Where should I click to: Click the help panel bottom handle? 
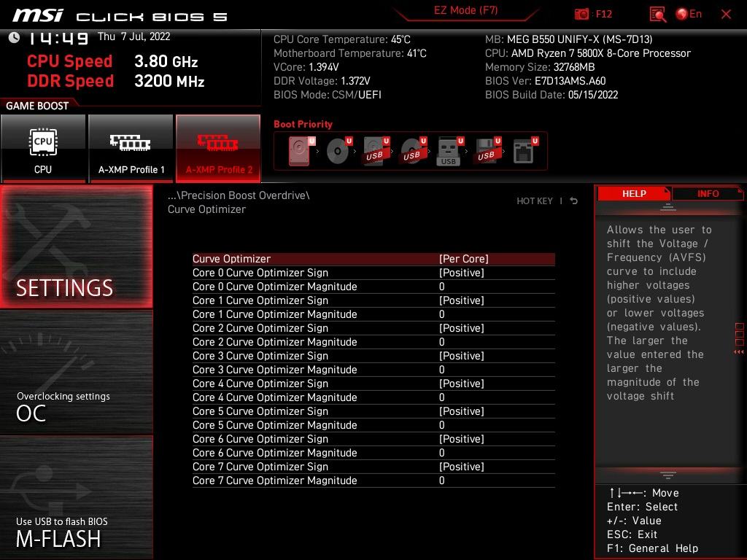pos(668,475)
